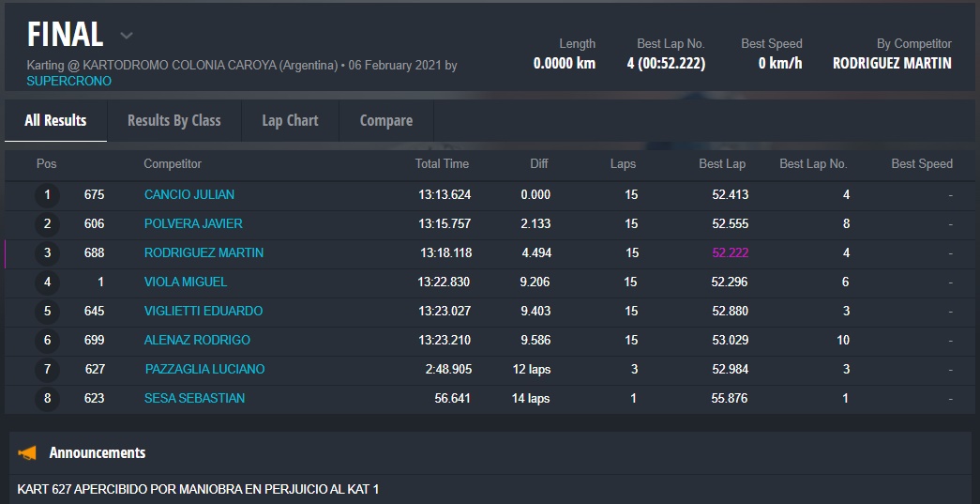Open PAZZAGLIA LUCIANO competitor entry

(204, 369)
